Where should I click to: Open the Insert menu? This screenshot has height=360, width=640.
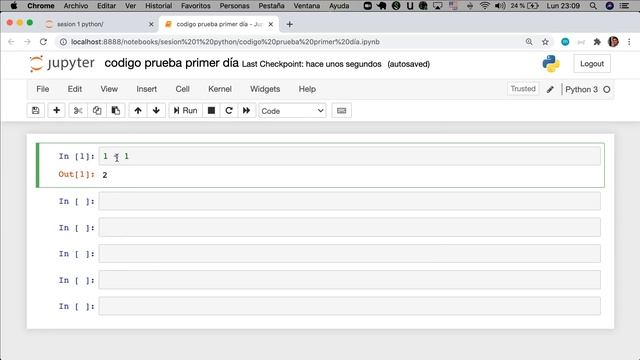147,89
